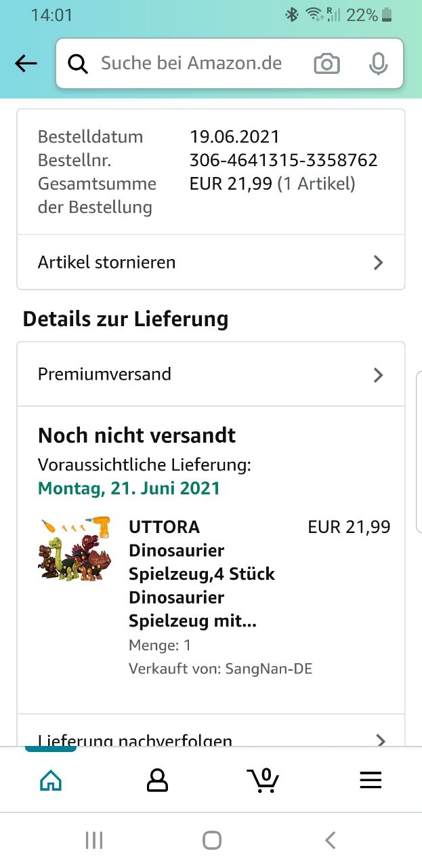
Task: Focus the Suche bei Amazon.de field
Action: point(191,64)
